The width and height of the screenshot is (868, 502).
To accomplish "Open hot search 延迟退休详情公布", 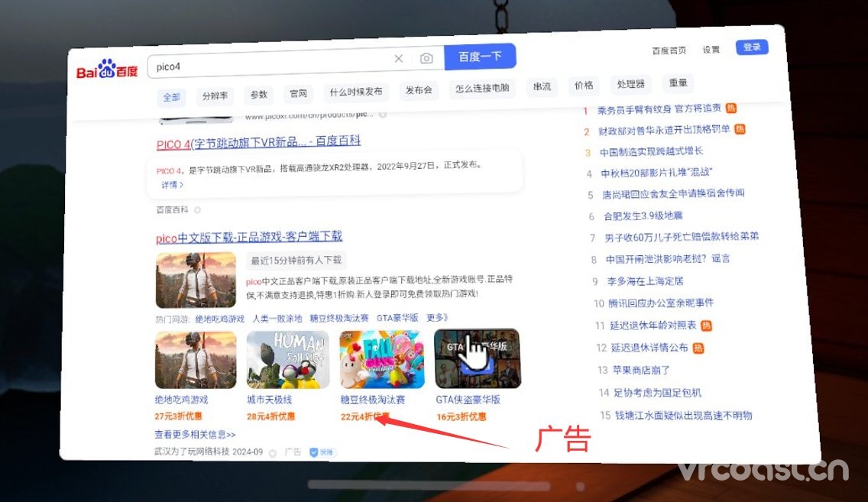I will [x=649, y=348].
